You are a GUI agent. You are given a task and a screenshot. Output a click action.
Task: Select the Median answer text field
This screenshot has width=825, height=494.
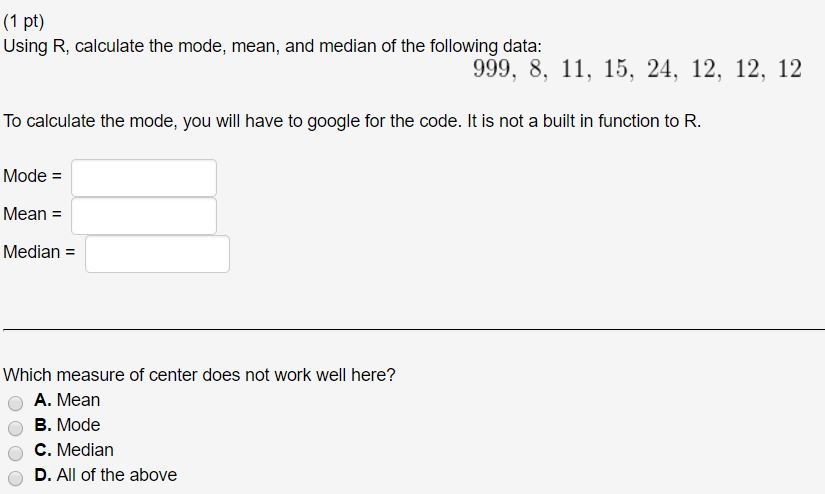(157, 254)
